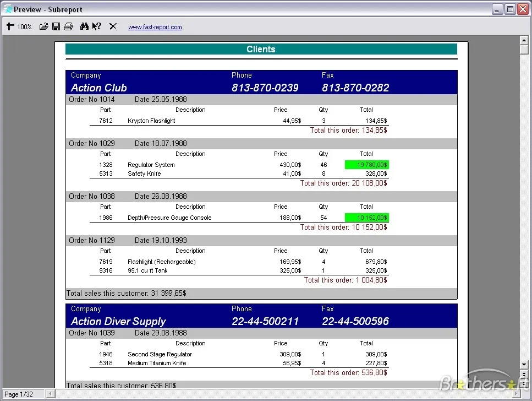Screen dimensions: 532x401
Task: Click the Second Stage Regulator description
Action: (x=160, y=354)
